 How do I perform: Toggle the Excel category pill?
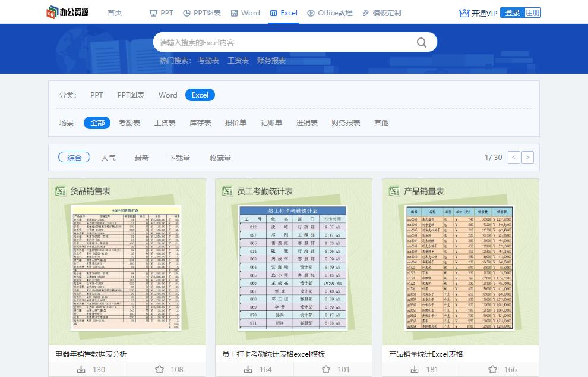(x=200, y=95)
